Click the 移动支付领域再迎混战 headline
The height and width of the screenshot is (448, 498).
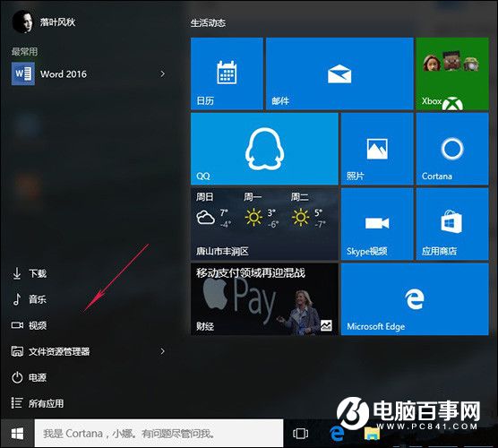click(x=251, y=273)
